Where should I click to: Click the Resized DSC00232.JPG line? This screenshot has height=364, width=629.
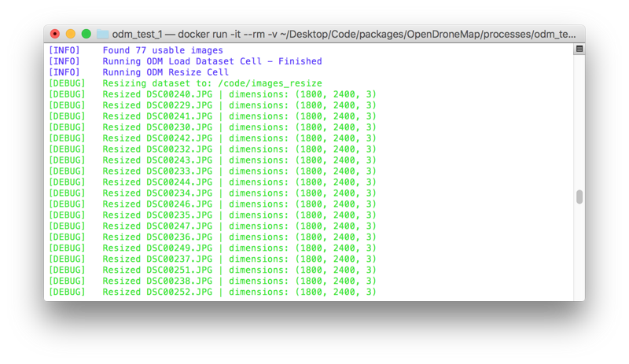pyautogui.click(x=212, y=149)
